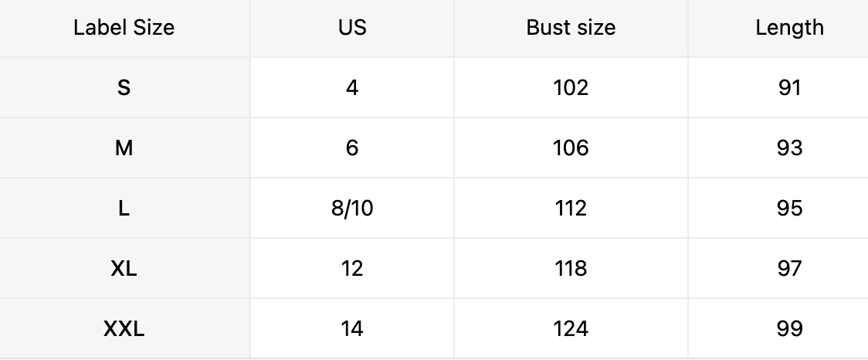Screen dimensions: 868x360
Task: Select the S label size row
Action: (124, 88)
